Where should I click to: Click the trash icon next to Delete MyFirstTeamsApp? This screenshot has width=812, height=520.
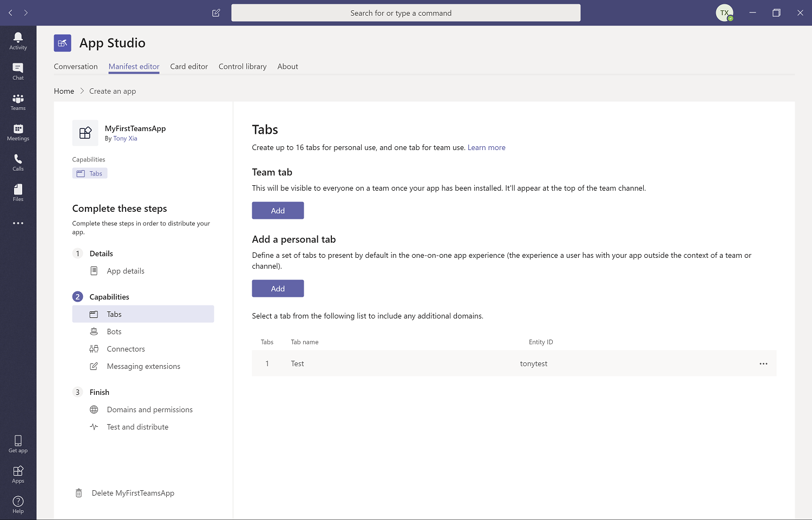pos(78,493)
